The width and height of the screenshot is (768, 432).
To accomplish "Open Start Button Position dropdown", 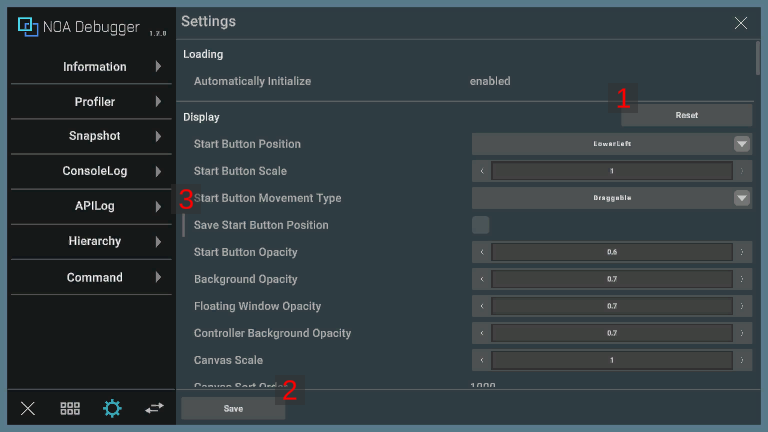I will pyautogui.click(x=611, y=144).
